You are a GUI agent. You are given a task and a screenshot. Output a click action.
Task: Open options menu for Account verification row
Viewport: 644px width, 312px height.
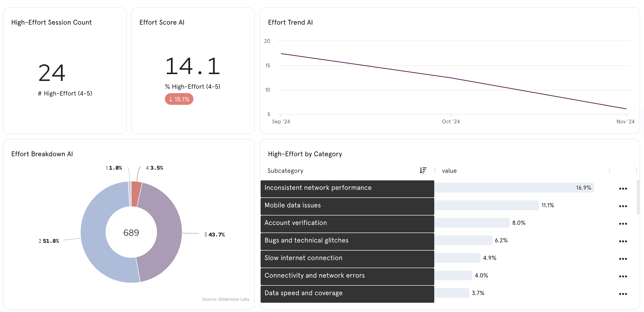click(x=623, y=224)
